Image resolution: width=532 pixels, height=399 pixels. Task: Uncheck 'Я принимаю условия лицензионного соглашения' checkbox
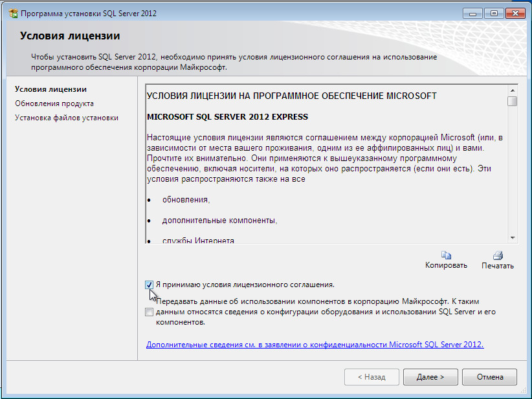(x=149, y=285)
